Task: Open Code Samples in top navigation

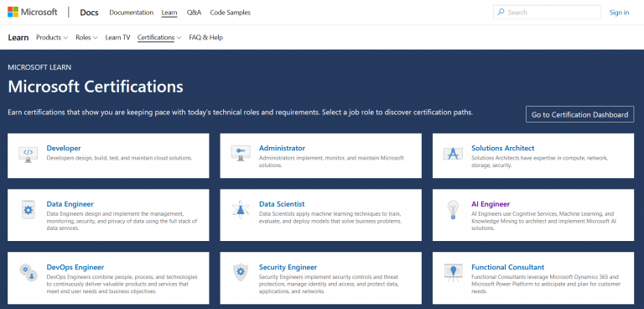Action: [x=230, y=13]
